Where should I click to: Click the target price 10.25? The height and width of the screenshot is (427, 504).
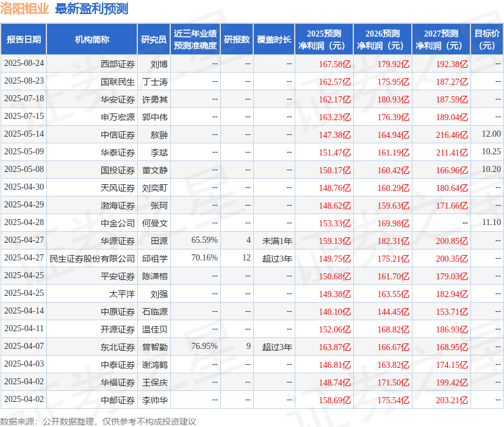pyautogui.click(x=491, y=151)
